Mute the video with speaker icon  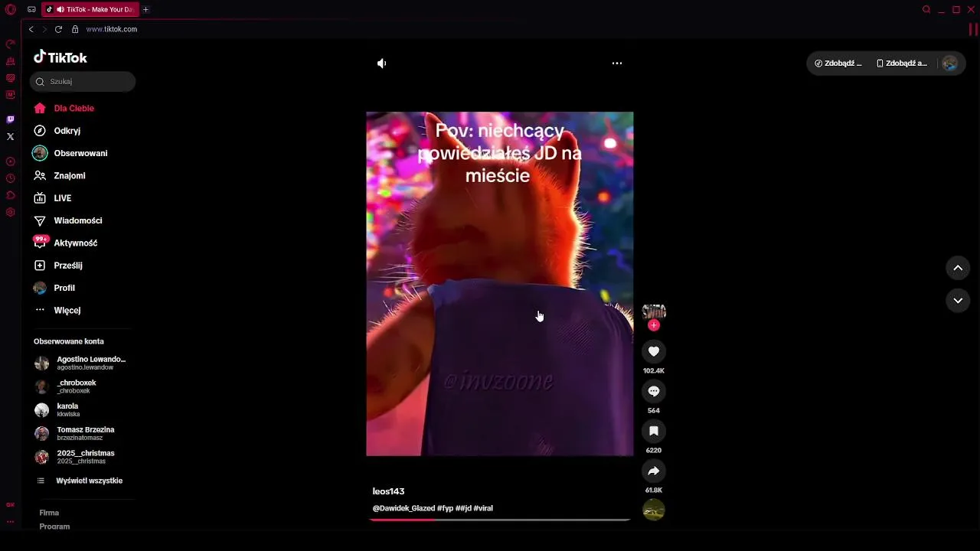(381, 64)
